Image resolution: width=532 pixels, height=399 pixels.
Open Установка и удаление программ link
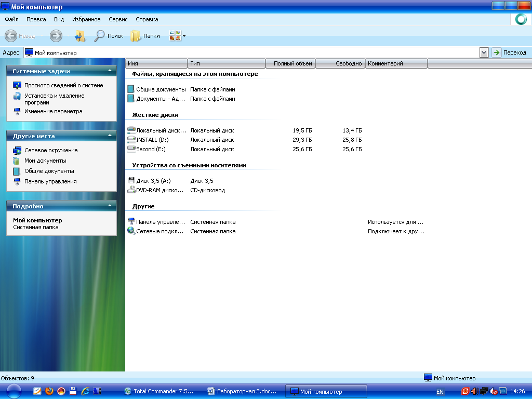tap(54, 99)
